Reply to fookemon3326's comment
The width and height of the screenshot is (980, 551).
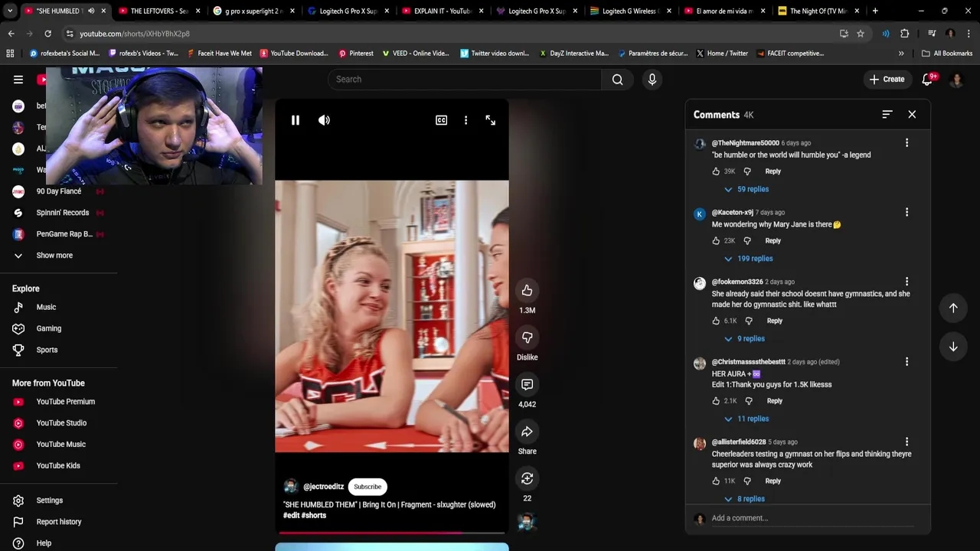[x=775, y=321]
